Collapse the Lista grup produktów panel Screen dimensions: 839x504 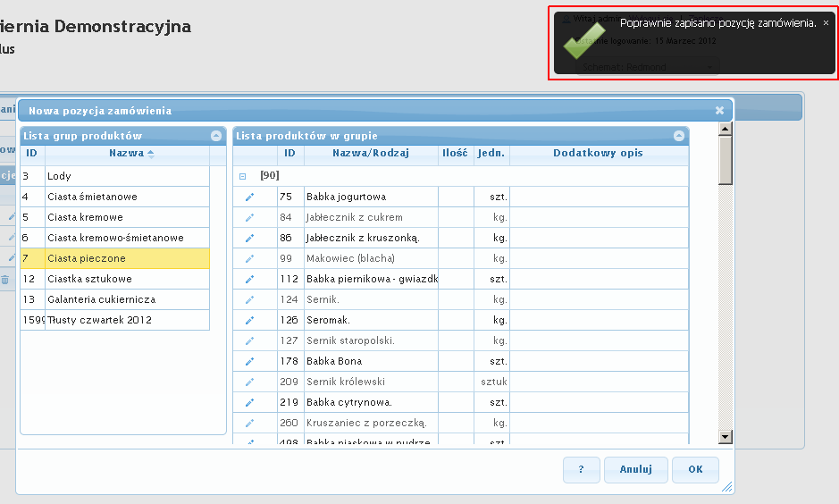pos(215,136)
